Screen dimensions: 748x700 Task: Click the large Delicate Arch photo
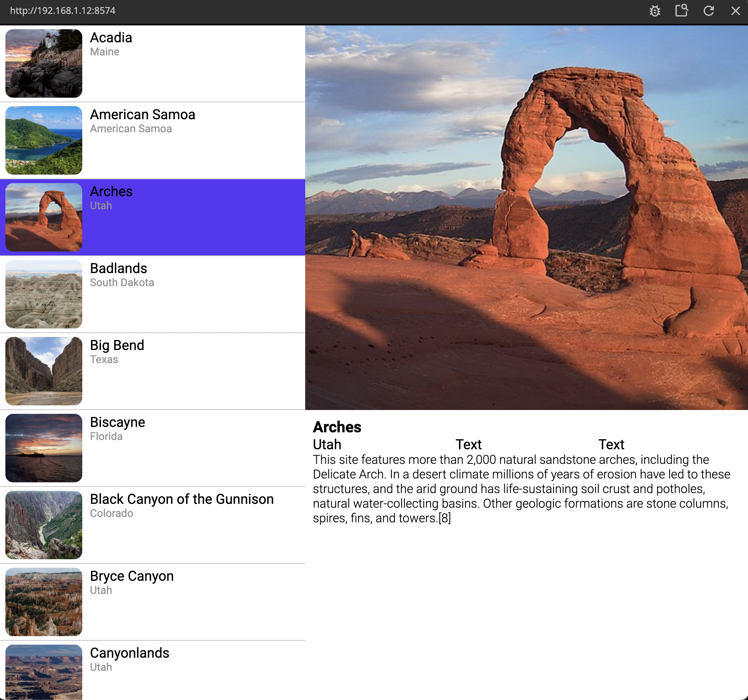(x=526, y=217)
